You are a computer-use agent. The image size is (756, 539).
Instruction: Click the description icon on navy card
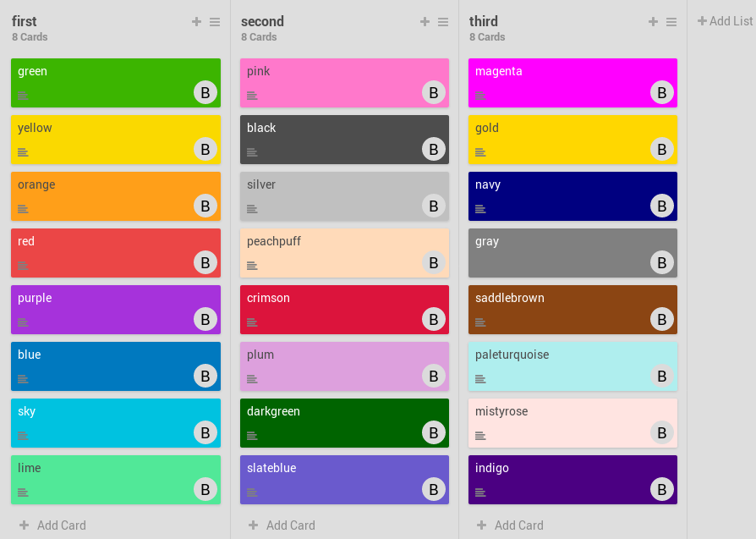click(x=480, y=209)
